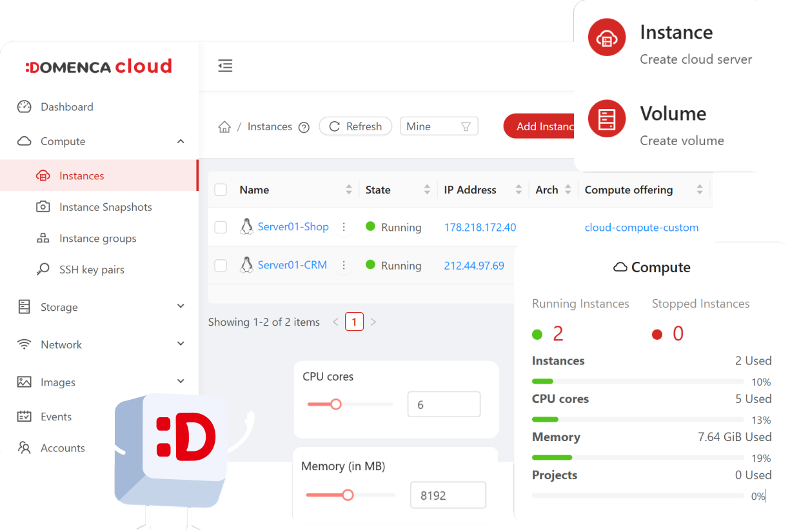Viewport: 790px width, 532px height.
Task: Click the red Volume storage icon
Action: pyautogui.click(x=607, y=119)
